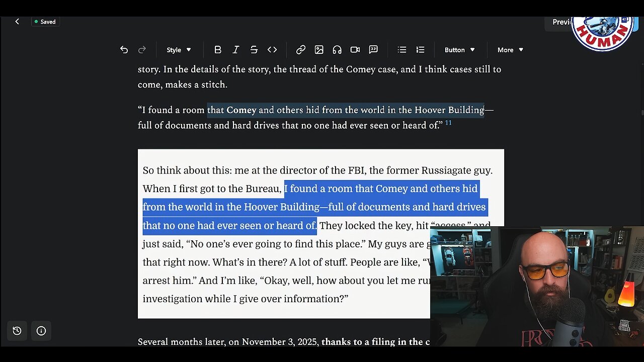Toggle inline code formatting
The height and width of the screenshot is (362, 644).
(272, 50)
